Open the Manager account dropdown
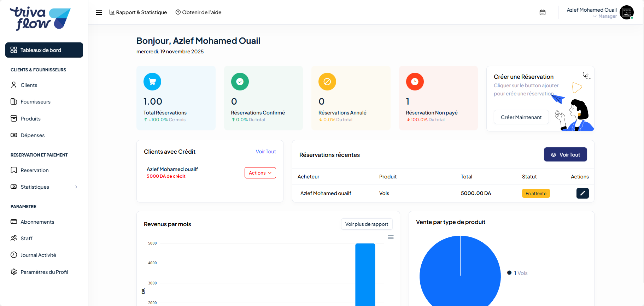 pos(604,16)
